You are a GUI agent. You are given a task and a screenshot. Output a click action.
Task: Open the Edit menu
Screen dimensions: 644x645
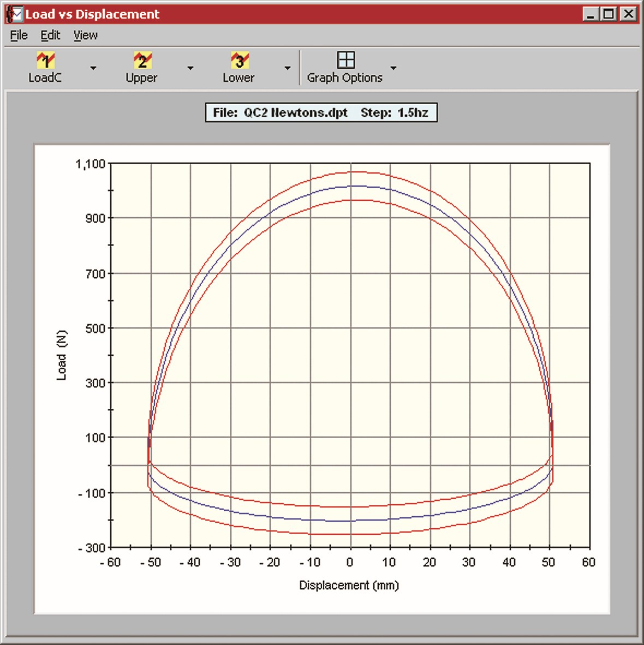pos(50,35)
